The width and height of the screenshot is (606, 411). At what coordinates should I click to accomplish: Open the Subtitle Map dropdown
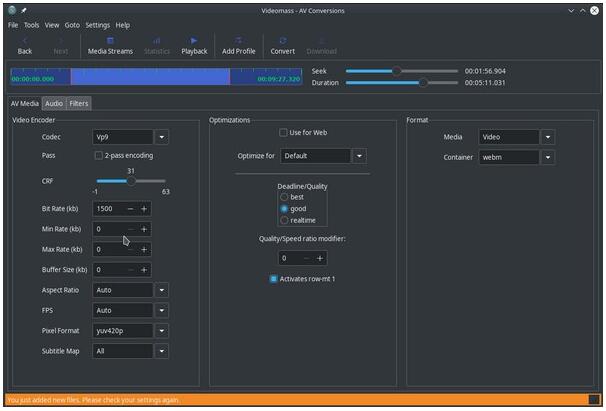pyautogui.click(x=131, y=351)
